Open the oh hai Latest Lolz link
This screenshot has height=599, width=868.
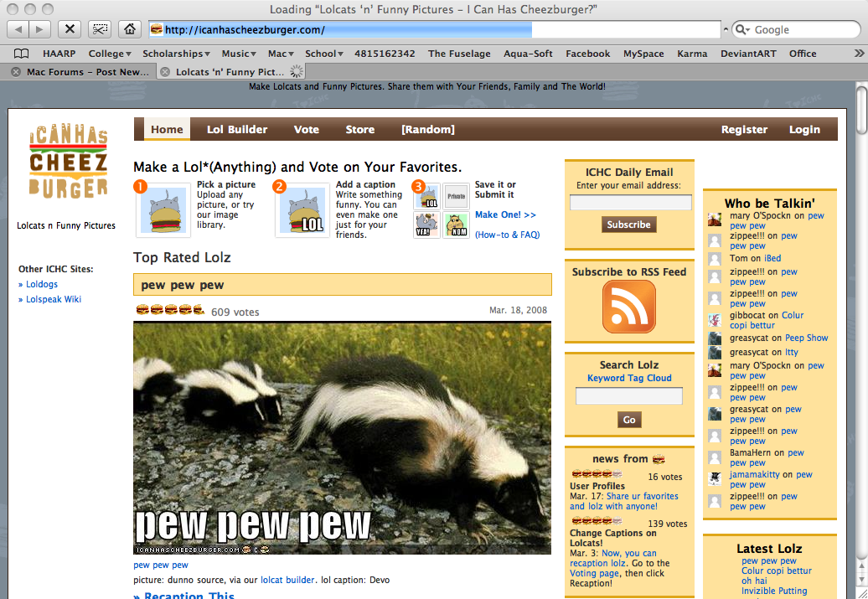click(754, 581)
